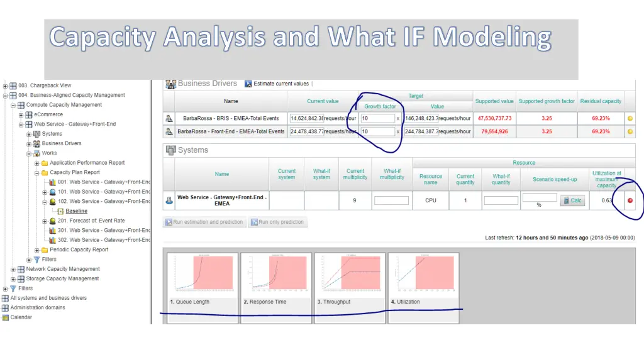
Task: Click the BRIS - EMEA-Total Events driver icon
Action: coord(169,119)
